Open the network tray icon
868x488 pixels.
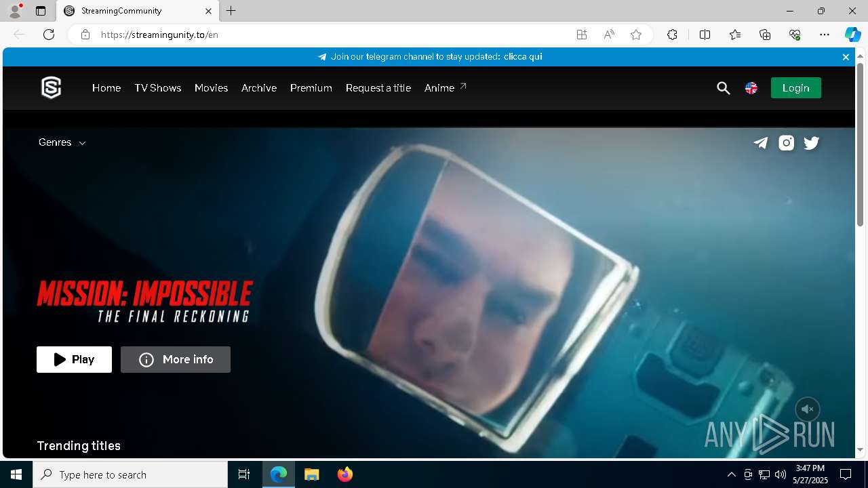pyautogui.click(x=764, y=474)
